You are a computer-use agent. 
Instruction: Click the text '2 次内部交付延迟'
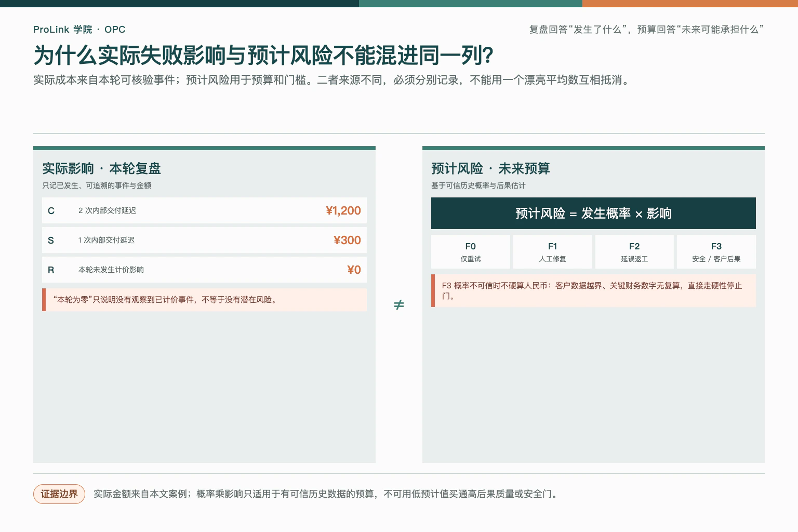(x=107, y=210)
